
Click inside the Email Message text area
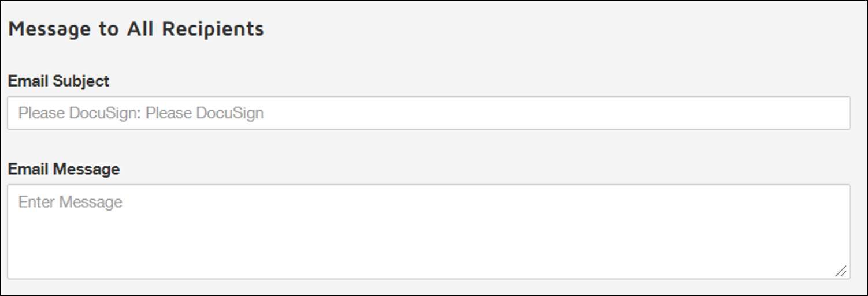coord(428,232)
